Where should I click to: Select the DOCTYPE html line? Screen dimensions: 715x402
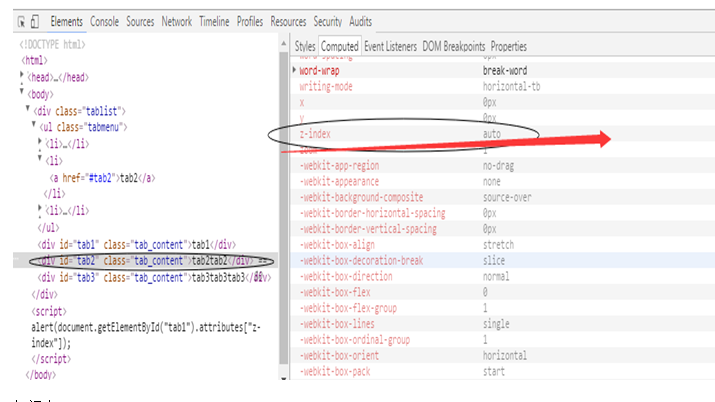tap(52, 45)
